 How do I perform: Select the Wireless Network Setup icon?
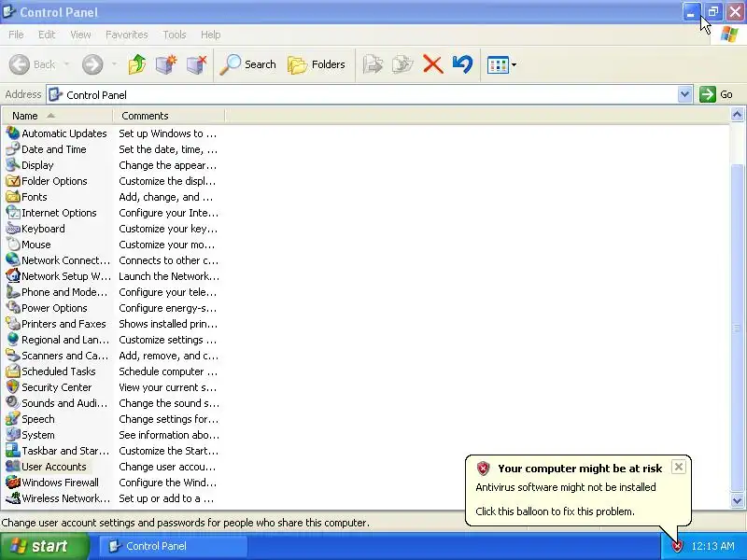tap(13, 498)
